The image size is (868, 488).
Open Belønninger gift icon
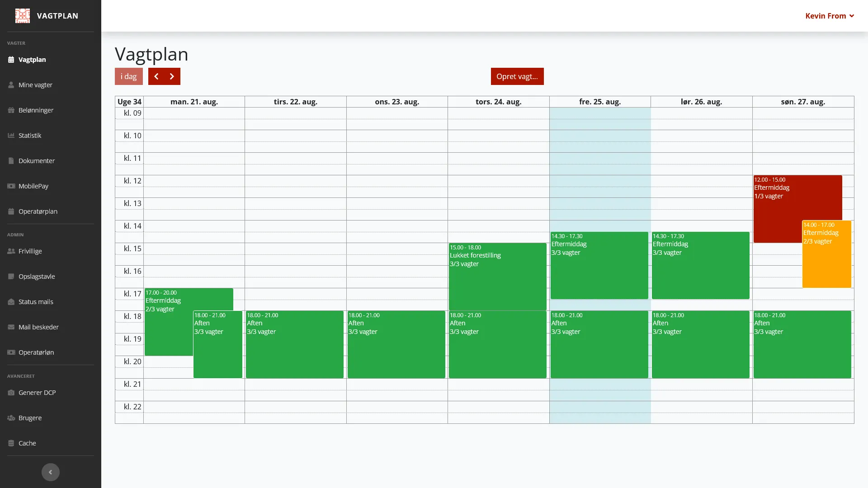click(11, 110)
